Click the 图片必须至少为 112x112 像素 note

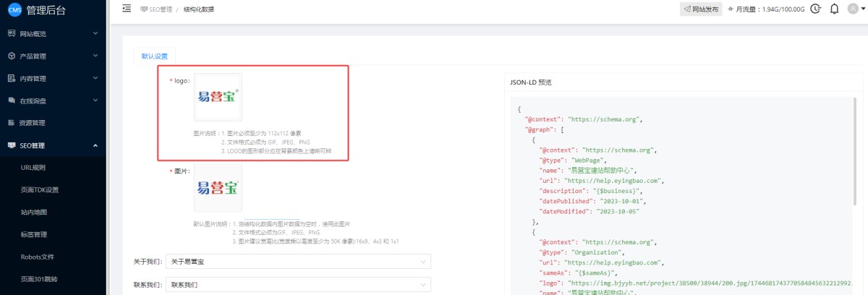click(265, 133)
